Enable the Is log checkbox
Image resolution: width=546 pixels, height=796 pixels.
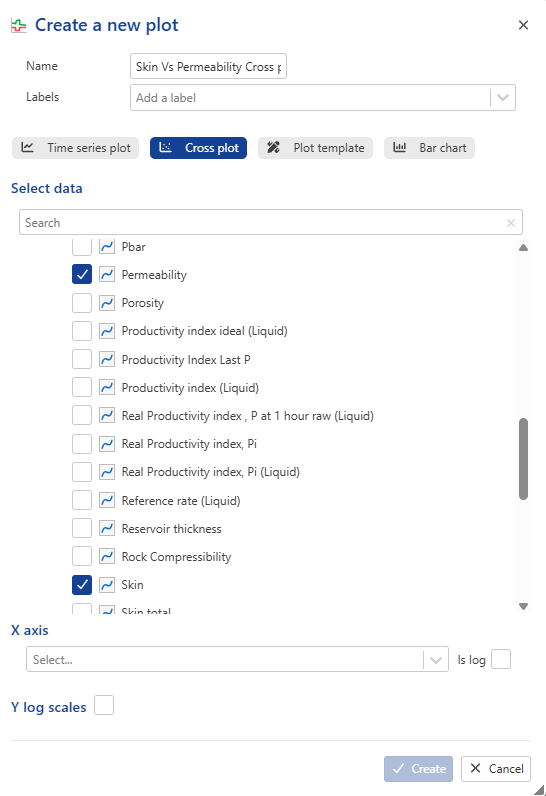coord(501,659)
